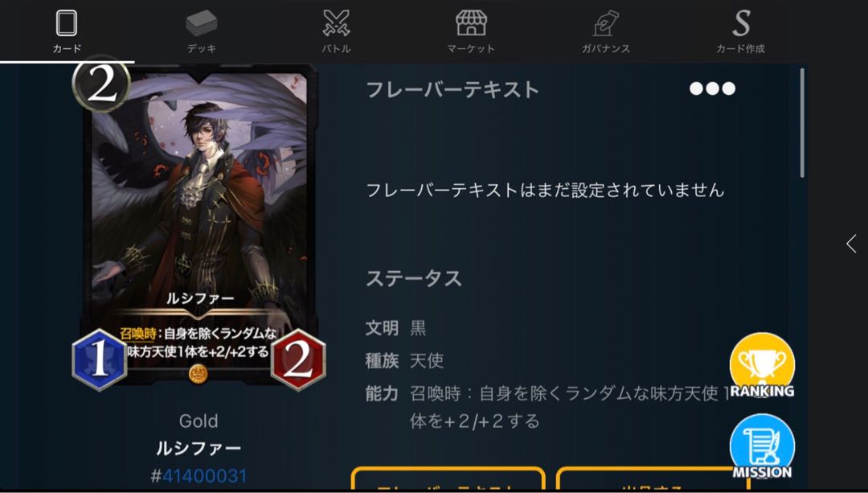Select the blue attack value hexagon

tap(99, 359)
